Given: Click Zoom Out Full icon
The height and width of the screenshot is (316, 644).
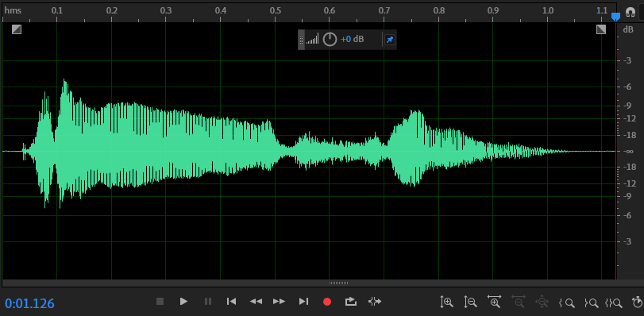Looking at the screenshot, I should (x=542, y=302).
